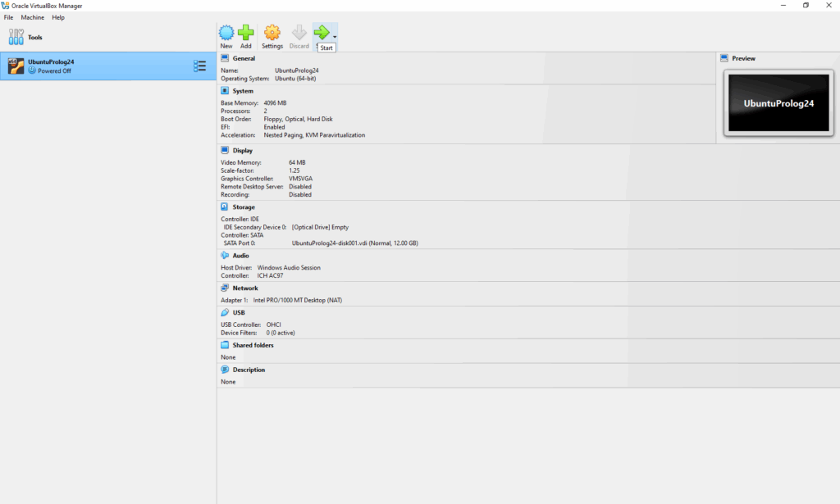840x504 pixels.
Task: Open the Shared folders heading link
Action: click(253, 345)
